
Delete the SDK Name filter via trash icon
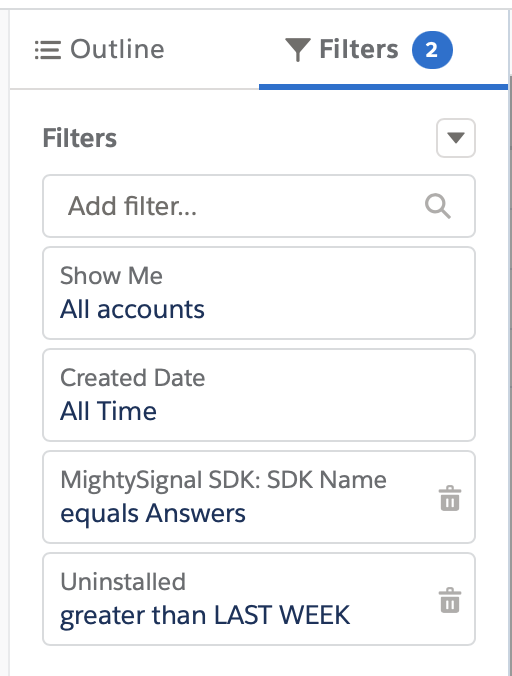point(450,498)
